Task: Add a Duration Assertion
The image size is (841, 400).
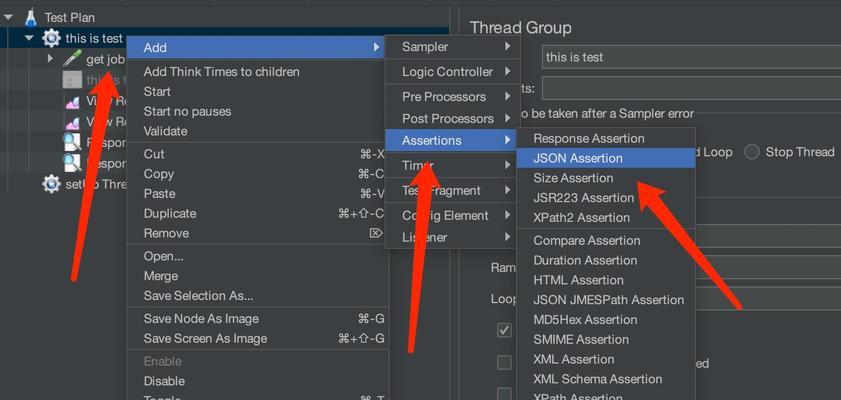Action: coord(606,261)
